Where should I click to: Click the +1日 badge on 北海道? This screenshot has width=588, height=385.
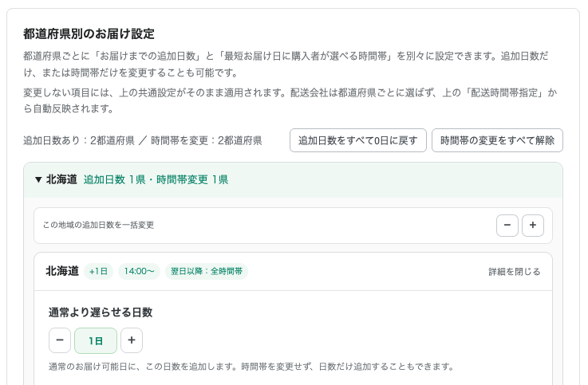point(98,271)
